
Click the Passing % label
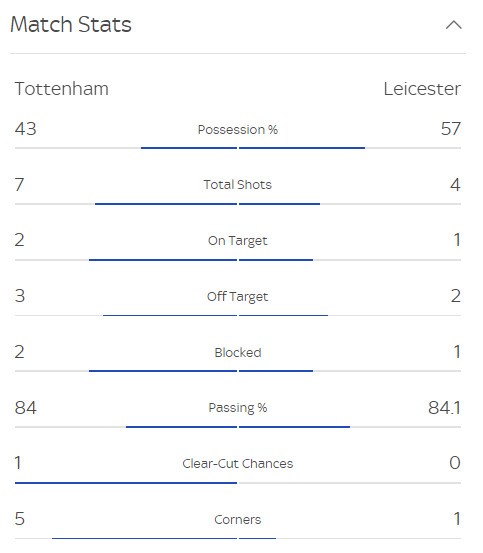[238, 408]
